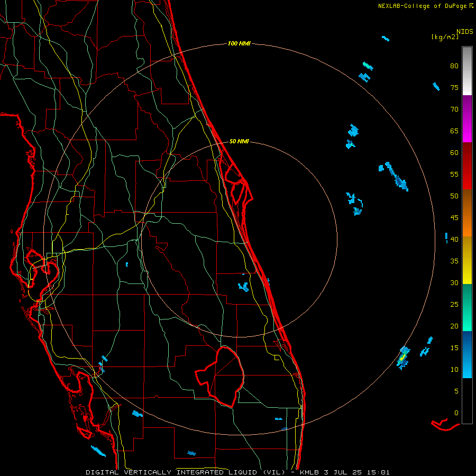Pick the blue band of the color scale
The height and width of the screenshot is (476, 476).
(467, 354)
